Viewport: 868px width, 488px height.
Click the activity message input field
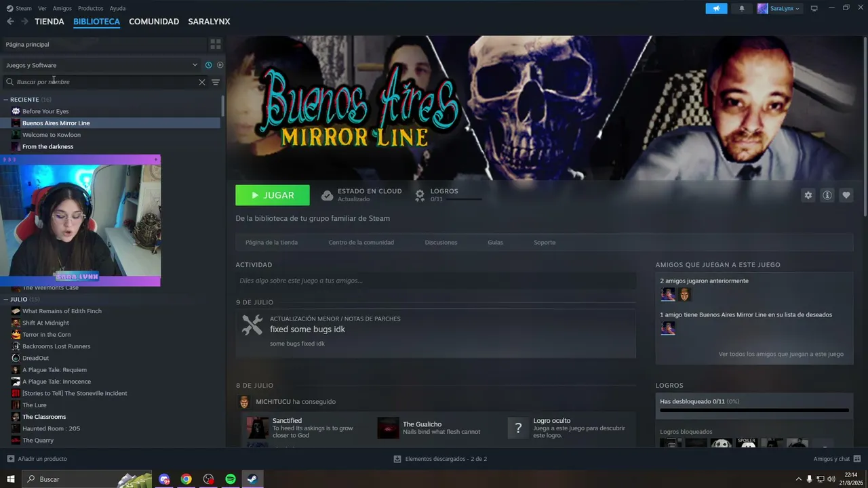[435, 281]
